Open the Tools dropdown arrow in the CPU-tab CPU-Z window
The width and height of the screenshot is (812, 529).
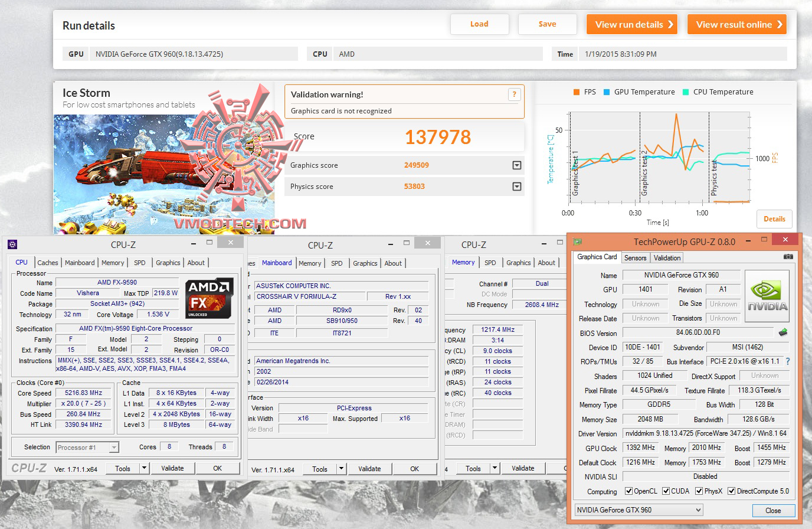tap(144, 468)
